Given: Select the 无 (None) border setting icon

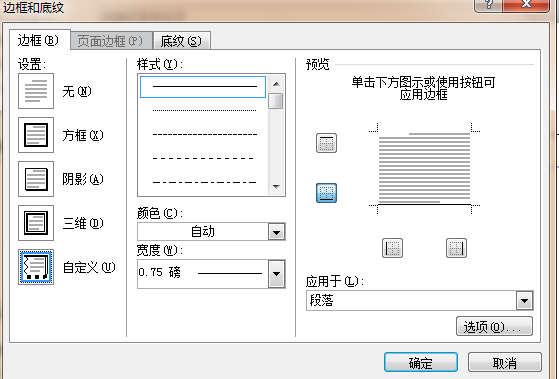Looking at the screenshot, I should click(36, 91).
